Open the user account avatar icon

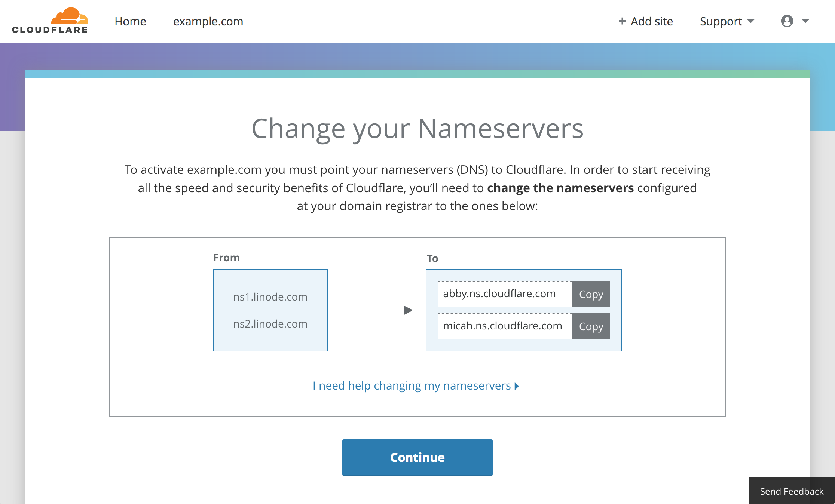point(787,21)
